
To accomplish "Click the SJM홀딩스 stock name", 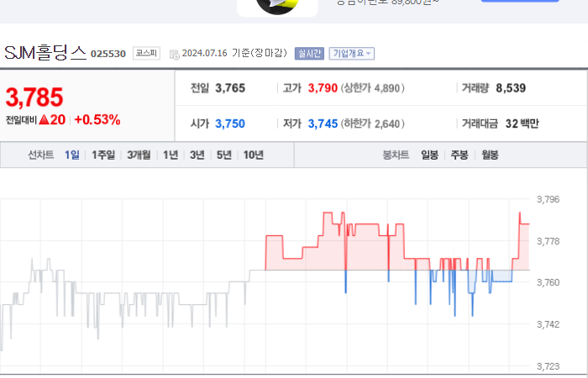I will click(x=45, y=53).
